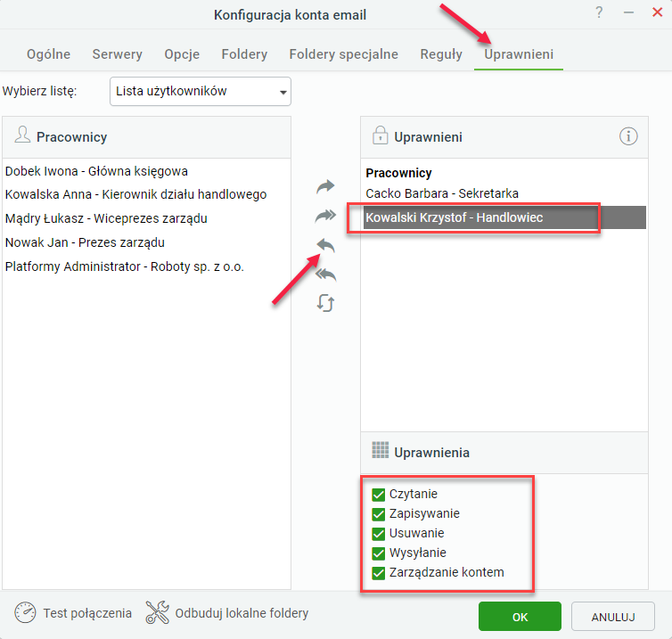Select Platformy Administrator - Roboty sp. z o.o.

(125, 266)
